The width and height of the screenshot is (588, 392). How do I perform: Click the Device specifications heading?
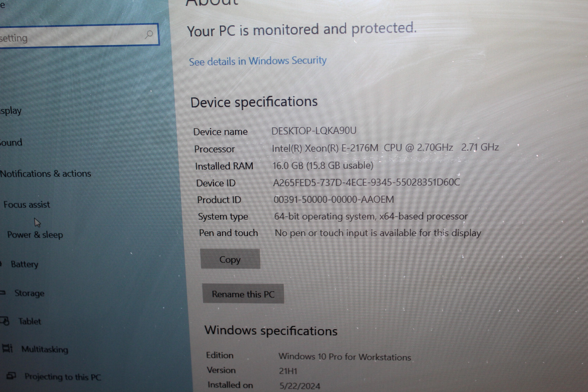point(254,102)
